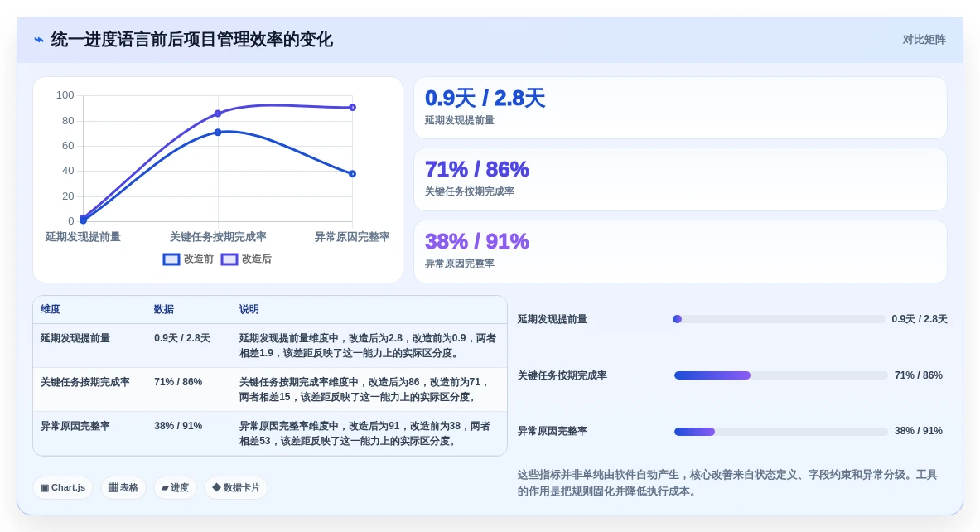Click the 说明 column header
The image size is (980, 532).
pos(249,309)
